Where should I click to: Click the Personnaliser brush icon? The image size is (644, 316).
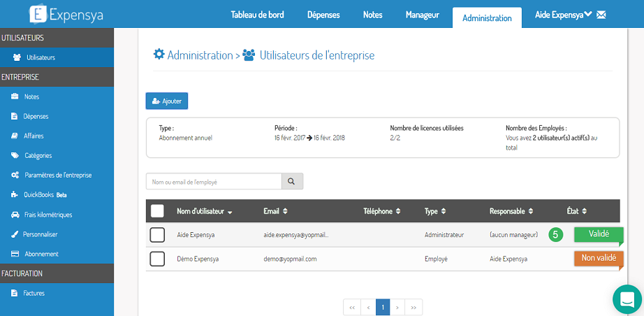tap(15, 234)
